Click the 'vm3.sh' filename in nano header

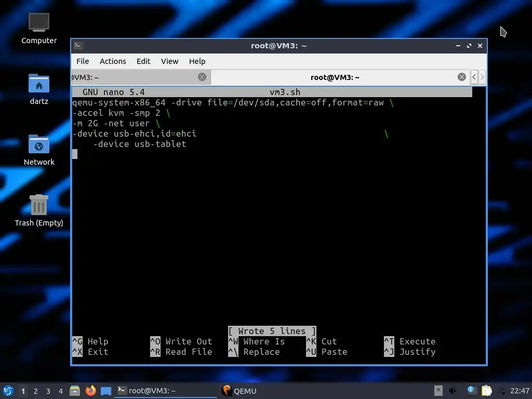pyautogui.click(x=285, y=92)
